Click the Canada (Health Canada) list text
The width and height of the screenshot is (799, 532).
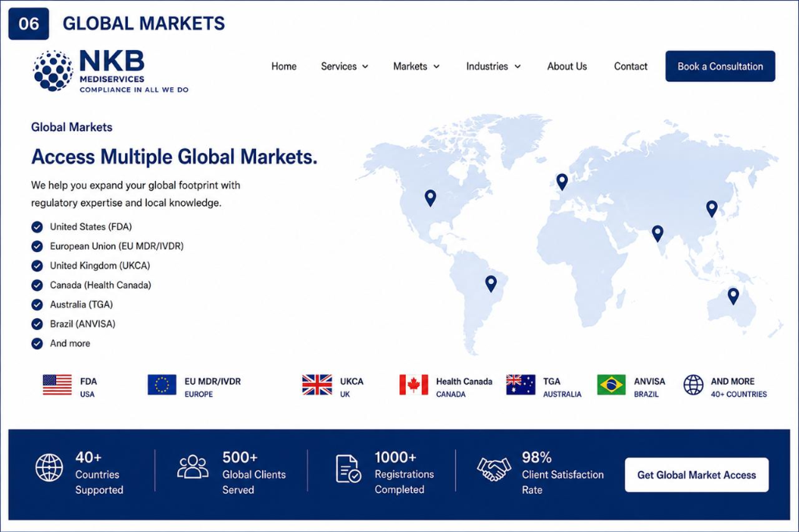[x=101, y=285]
